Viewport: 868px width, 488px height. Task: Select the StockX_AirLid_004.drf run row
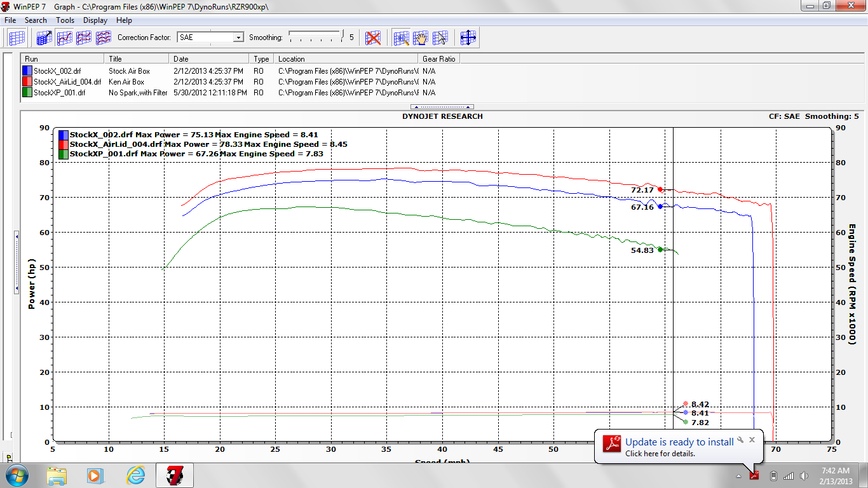point(67,82)
